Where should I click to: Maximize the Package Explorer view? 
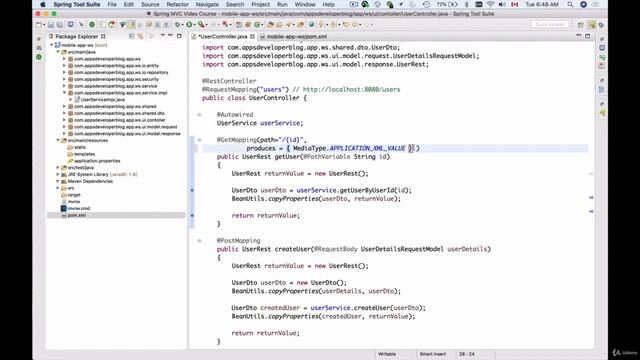(x=179, y=36)
